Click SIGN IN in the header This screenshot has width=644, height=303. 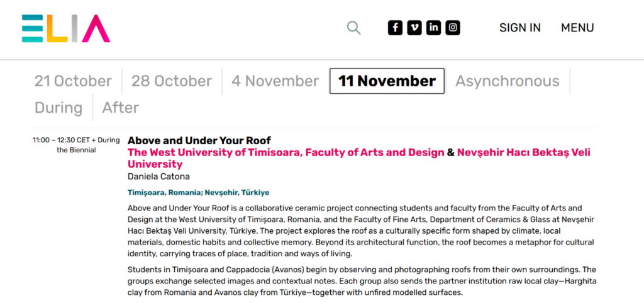[x=520, y=28]
